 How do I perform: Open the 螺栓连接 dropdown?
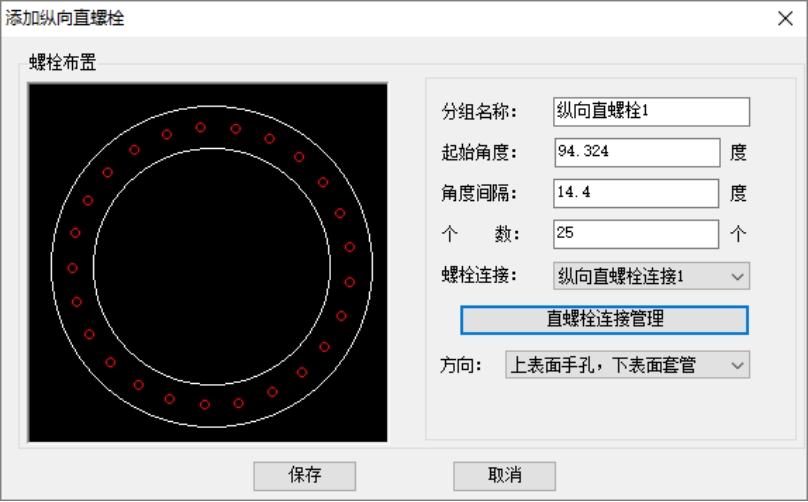651,276
